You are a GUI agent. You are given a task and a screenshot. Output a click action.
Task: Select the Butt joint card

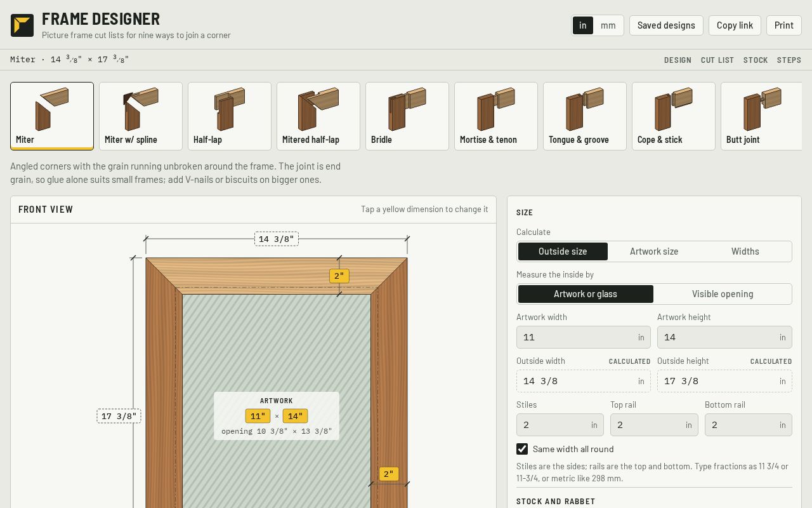pos(761,116)
